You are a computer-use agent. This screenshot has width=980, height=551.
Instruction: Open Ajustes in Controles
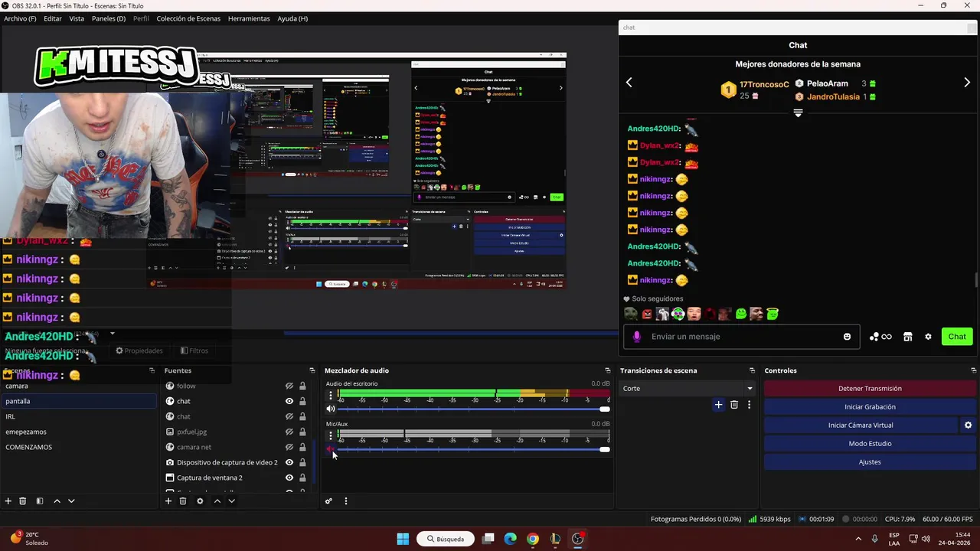(x=870, y=462)
